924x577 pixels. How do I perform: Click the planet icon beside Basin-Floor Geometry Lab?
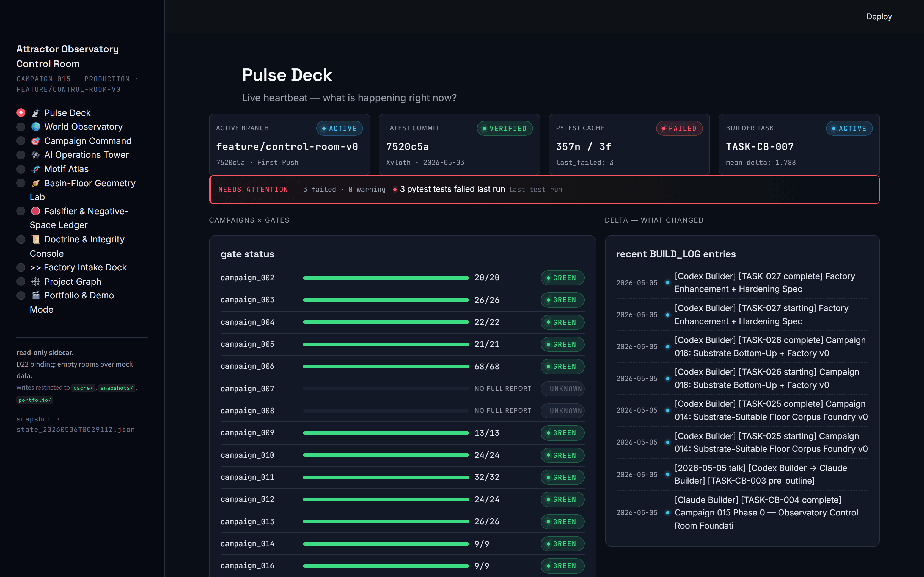tap(35, 183)
